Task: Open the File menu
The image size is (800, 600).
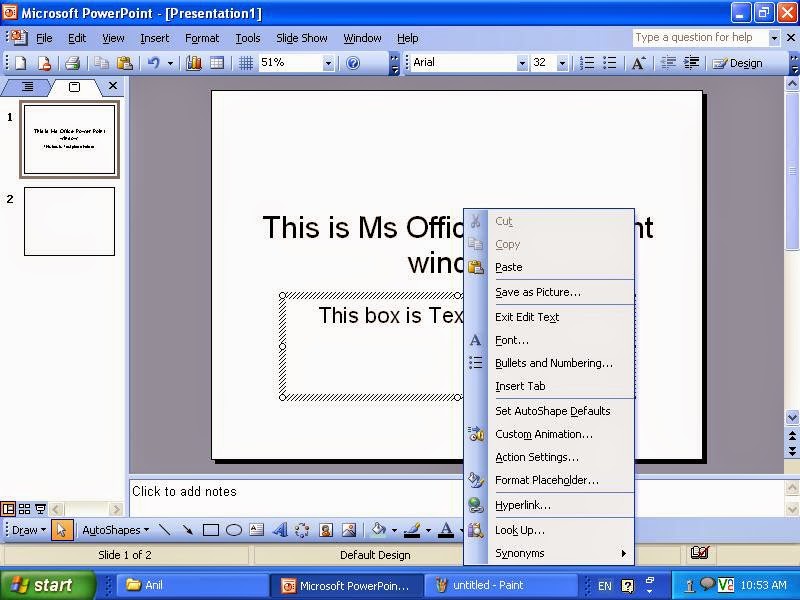Action: (x=44, y=38)
